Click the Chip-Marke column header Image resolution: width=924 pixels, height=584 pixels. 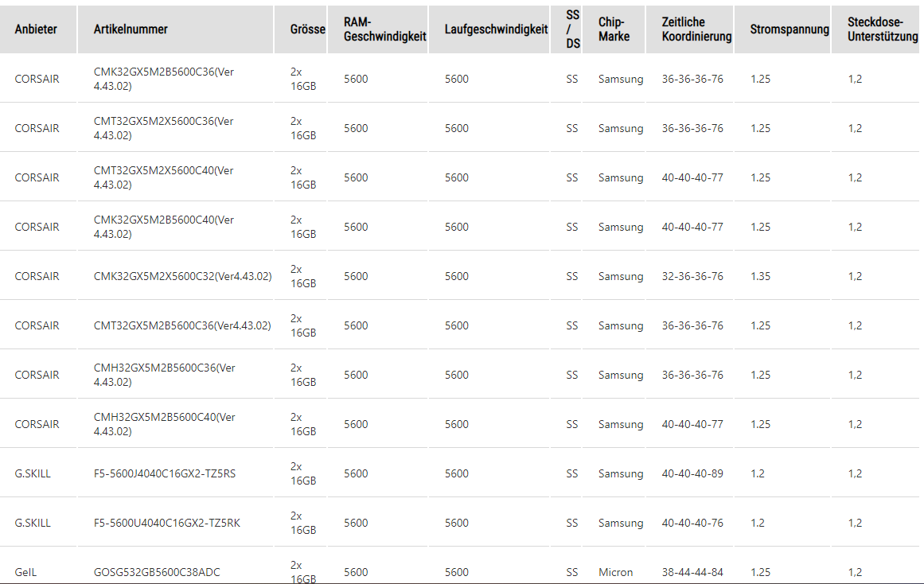pos(614,29)
